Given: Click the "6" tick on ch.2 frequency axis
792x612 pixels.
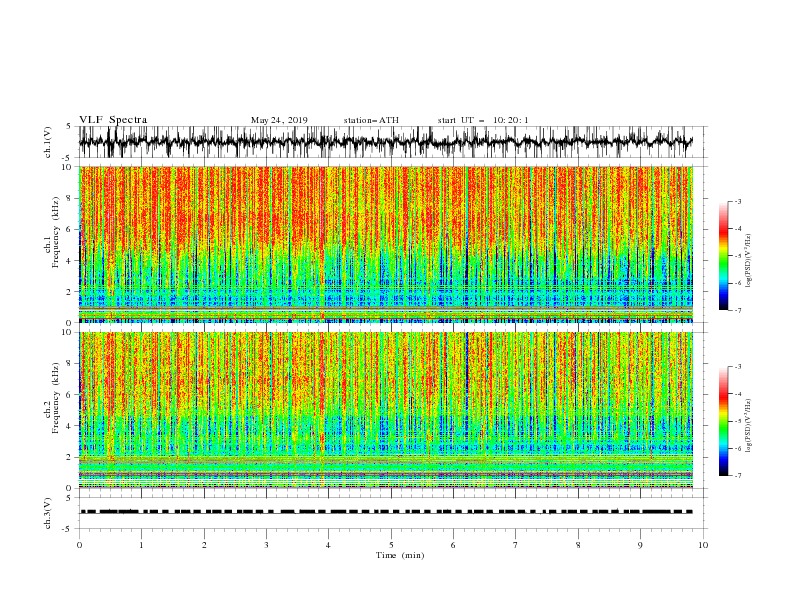Looking at the screenshot, I should 69,395.
